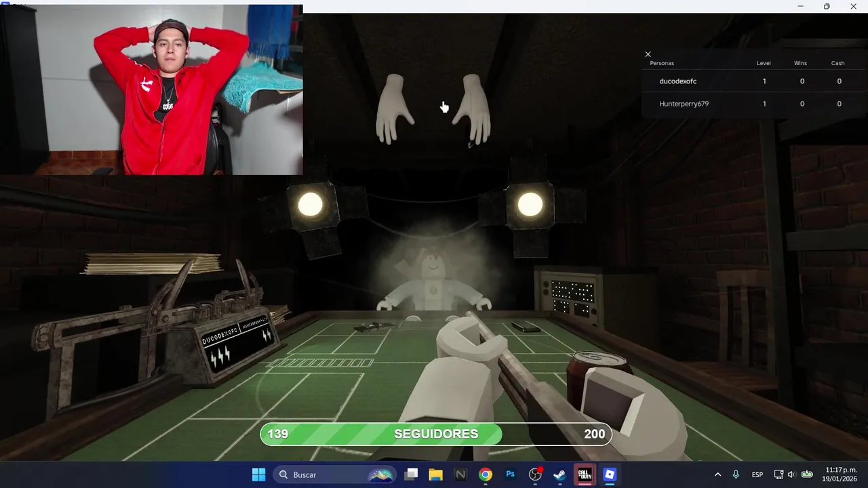
Task: Show hidden system tray icons
Action: 717,474
